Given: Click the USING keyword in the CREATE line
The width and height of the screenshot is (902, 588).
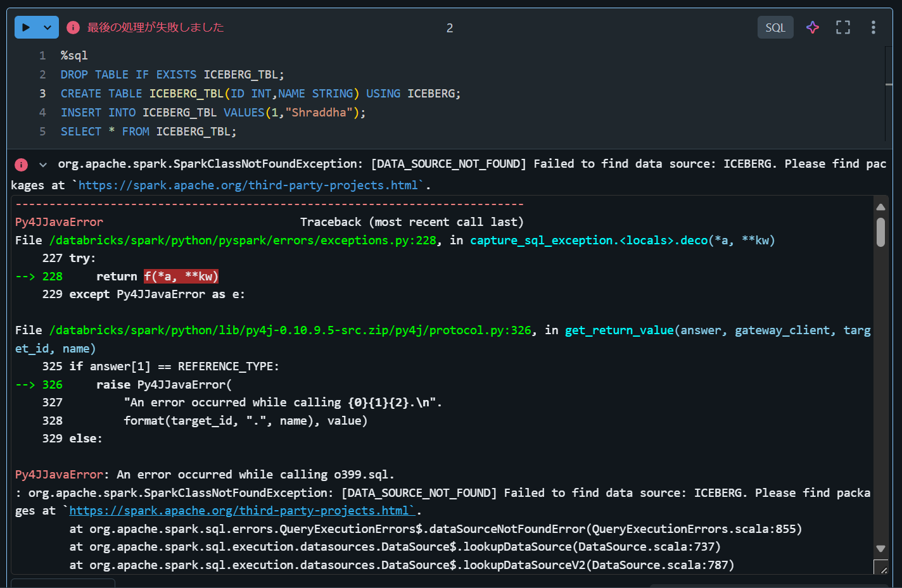Looking at the screenshot, I should coord(383,94).
